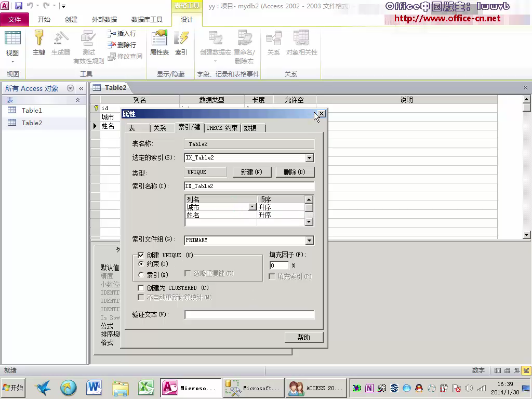Image resolution: width=532 pixels, height=399 pixels.
Task: Open Excel from the taskbar
Action: [146, 388]
